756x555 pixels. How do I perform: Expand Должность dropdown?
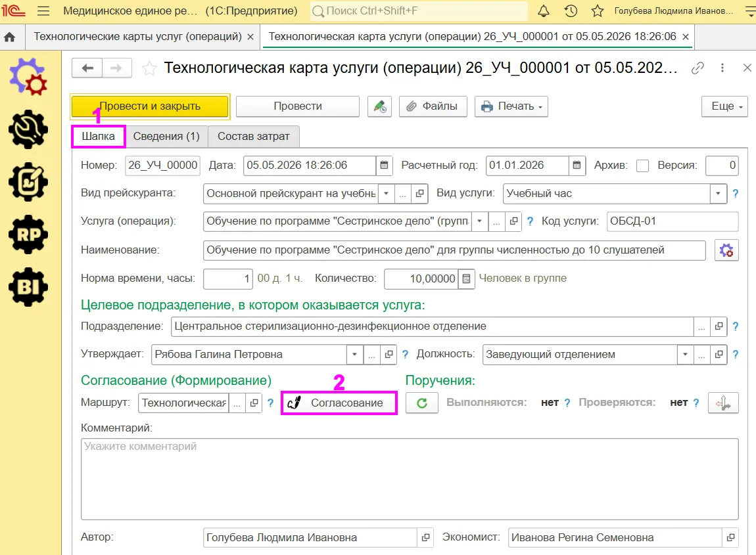coord(684,355)
